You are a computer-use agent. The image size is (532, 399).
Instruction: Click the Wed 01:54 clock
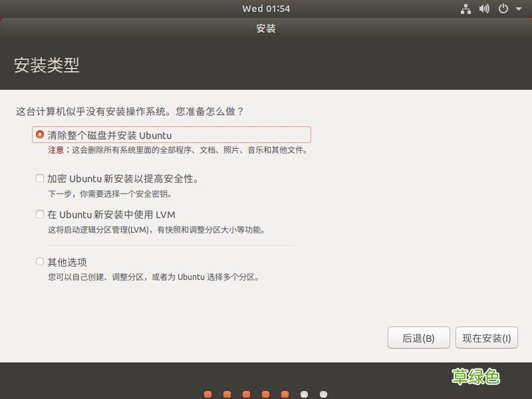coord(266,9)
